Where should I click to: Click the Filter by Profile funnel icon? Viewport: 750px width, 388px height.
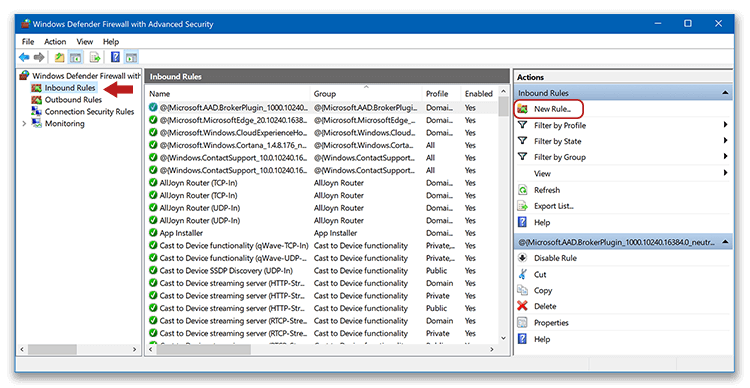(522, 125)
